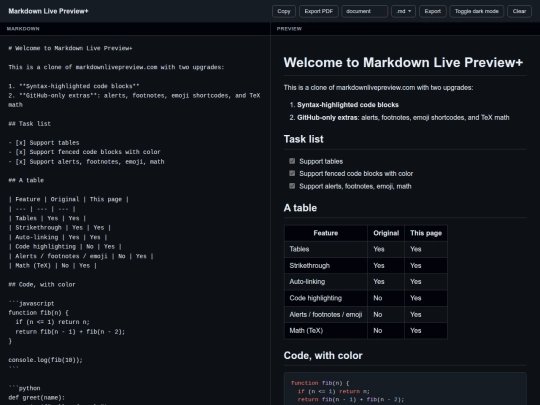
Task: Click the Alerts / footnotes / emoji cell
Action: [x=326, y=314]
